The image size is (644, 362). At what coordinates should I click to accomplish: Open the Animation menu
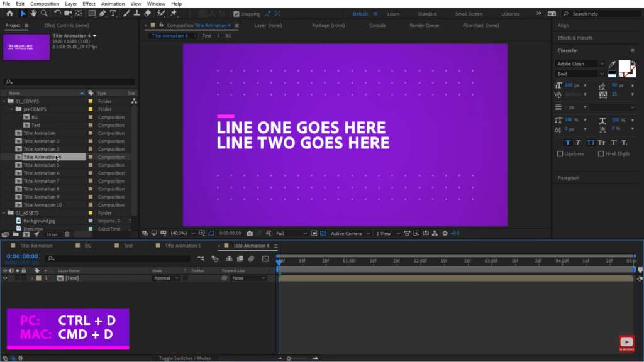click(113, 4)
